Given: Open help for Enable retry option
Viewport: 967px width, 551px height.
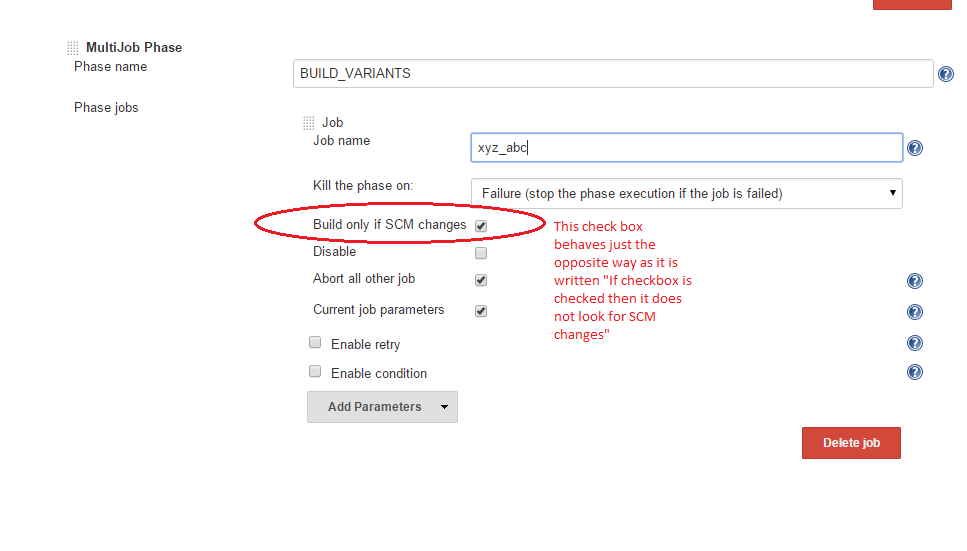Looking at the screenshot, I should tap(914, 344).
